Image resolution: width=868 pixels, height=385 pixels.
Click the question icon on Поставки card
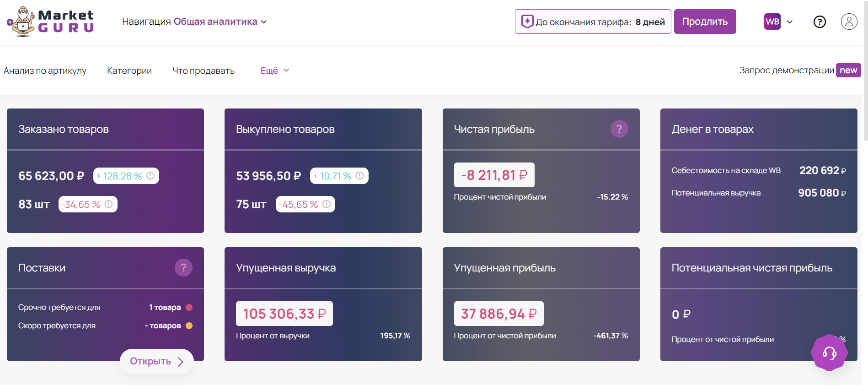click(x=183, y=268)
